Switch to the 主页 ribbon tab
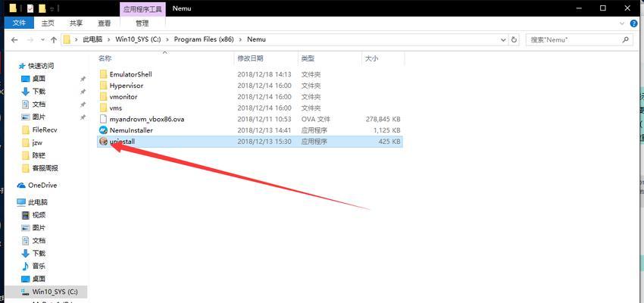Image resolution: width=644 pixels, height=303 pixels. pyautogui.click(x=48, y=23)
